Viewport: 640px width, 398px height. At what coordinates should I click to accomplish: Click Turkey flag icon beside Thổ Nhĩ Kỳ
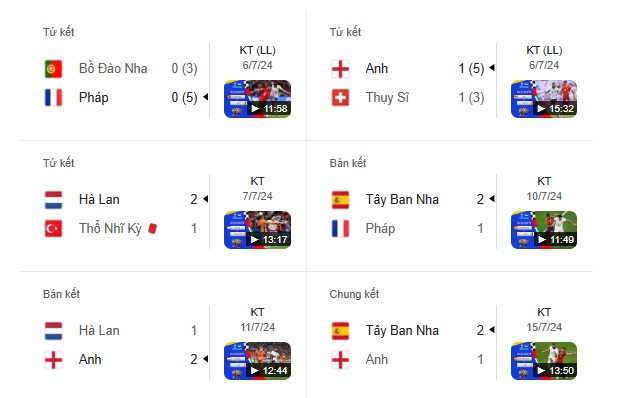coord(53,229)
